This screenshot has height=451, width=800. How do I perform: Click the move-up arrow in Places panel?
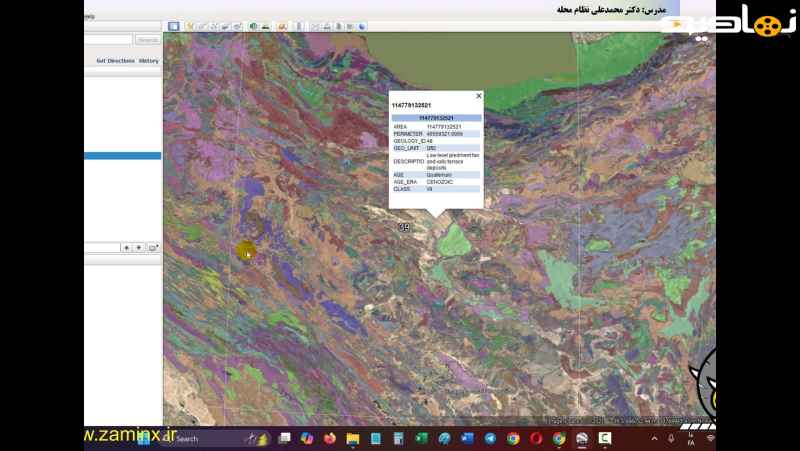tap(127, 247)
